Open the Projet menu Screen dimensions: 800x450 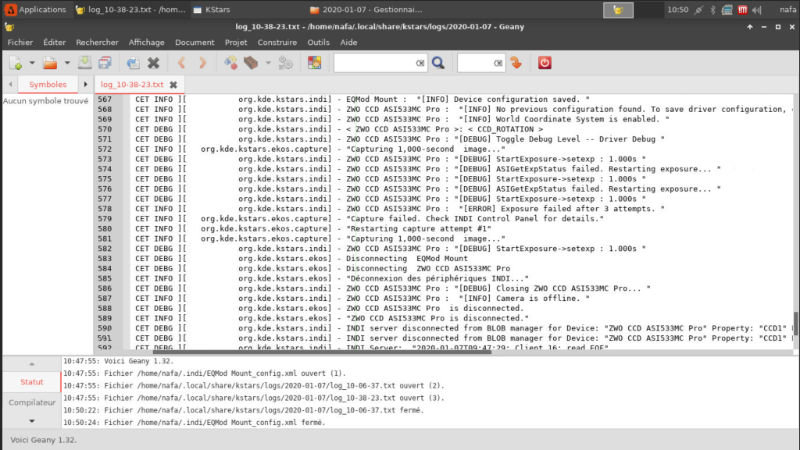click(x=236, y=42)
